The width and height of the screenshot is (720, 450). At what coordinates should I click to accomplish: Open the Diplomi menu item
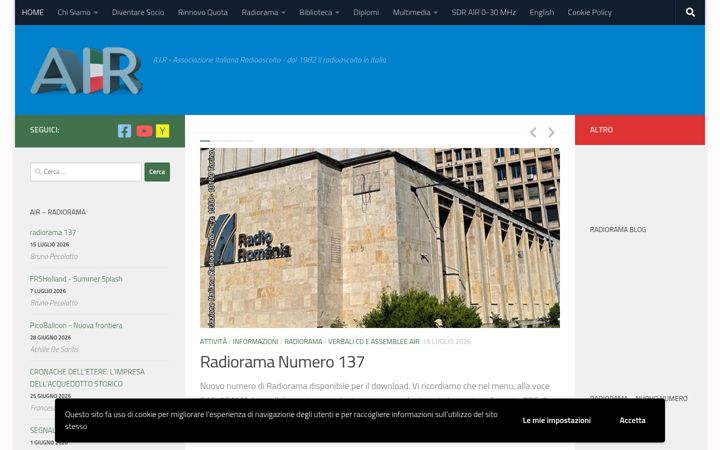[366, 12]
